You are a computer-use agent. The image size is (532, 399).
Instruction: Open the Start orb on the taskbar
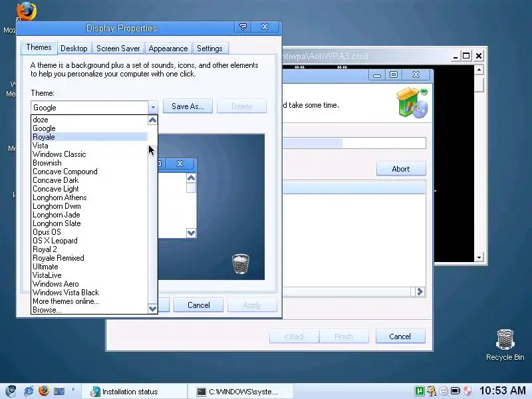(11, 391)
